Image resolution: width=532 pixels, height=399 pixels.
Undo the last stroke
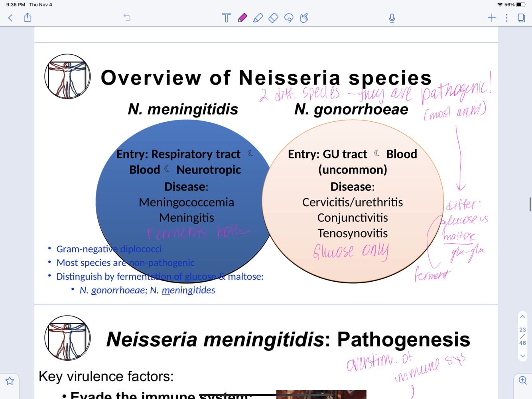[127, 18]
